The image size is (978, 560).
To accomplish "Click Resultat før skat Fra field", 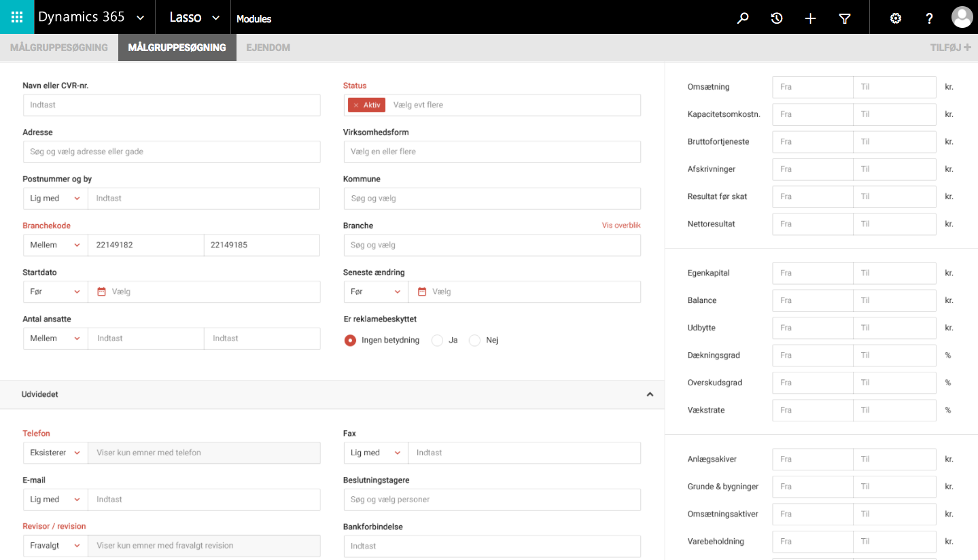I will point(813,197).
